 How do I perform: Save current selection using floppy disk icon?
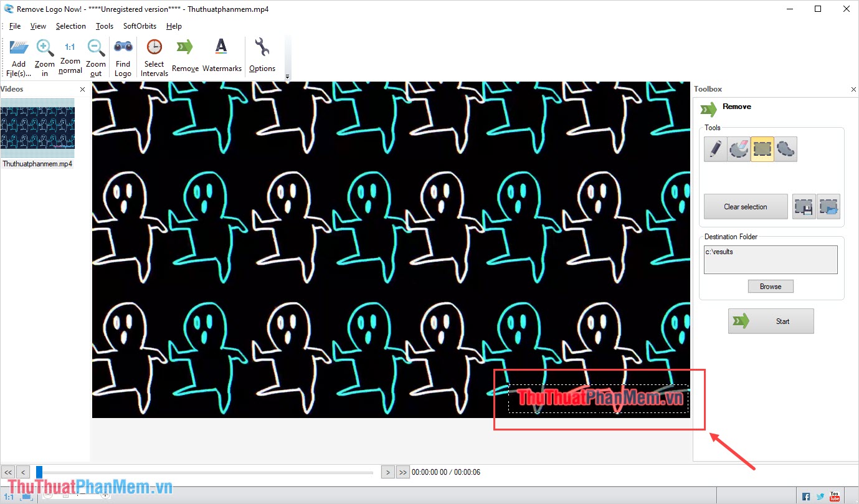pos(803,206)
